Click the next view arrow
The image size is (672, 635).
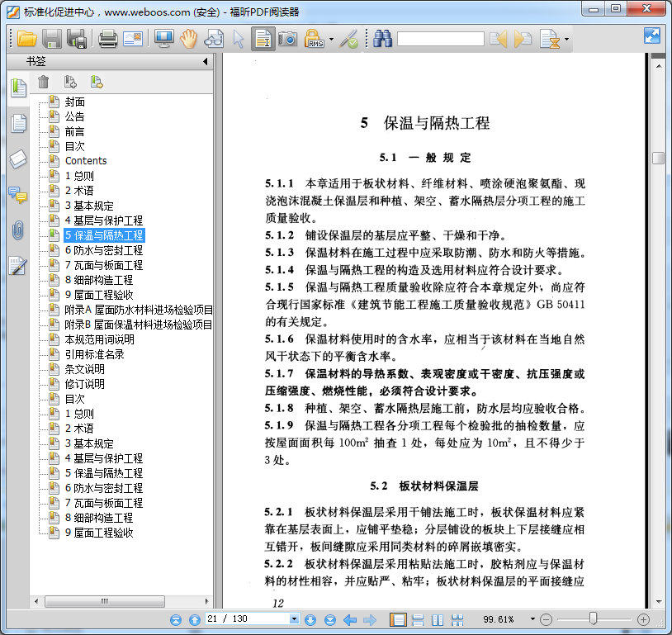click(x=369, y=620)
